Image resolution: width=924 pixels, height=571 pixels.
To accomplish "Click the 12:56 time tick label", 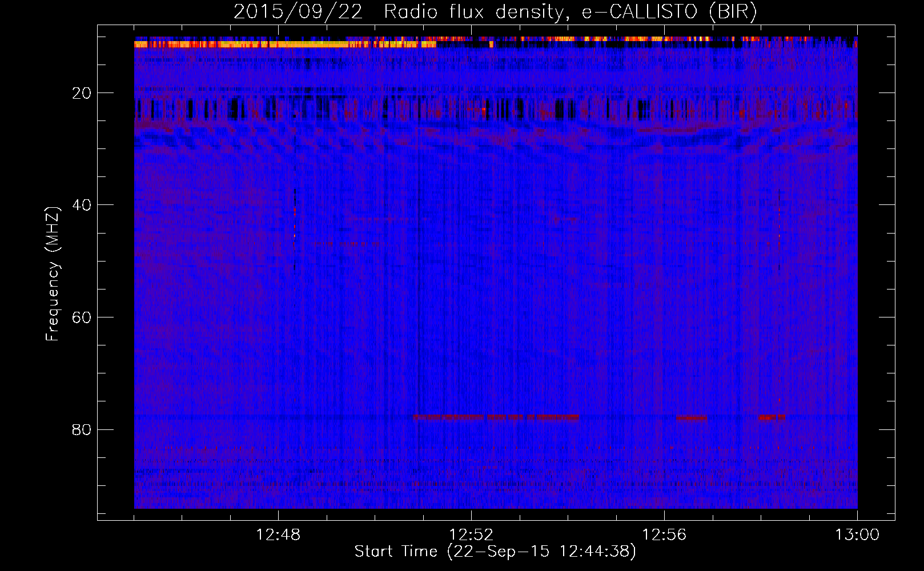I will [x=664, y=535].
